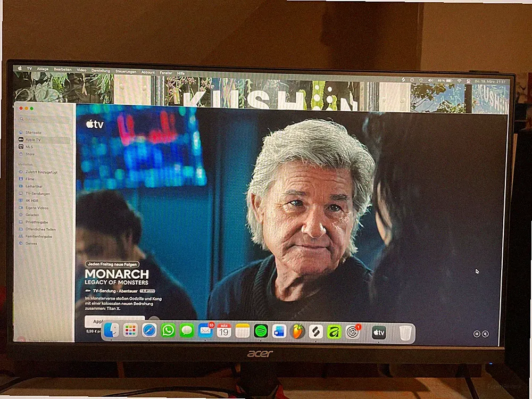
Task: Launch Spotify from the Dock
Action: pos(261,331)
